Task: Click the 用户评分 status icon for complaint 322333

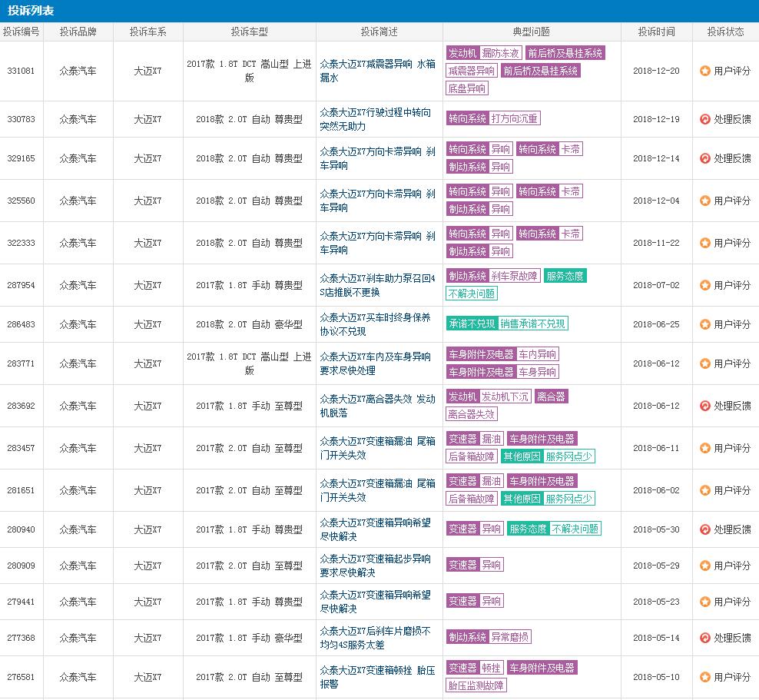Action: click(704, 243)
